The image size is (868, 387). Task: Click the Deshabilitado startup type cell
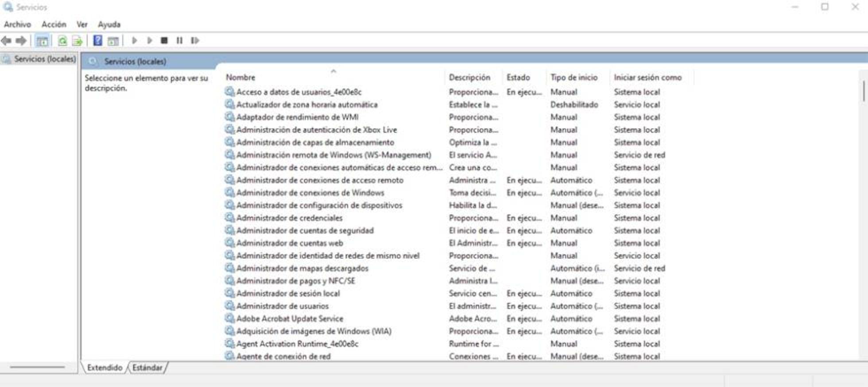tap(574, 104)
